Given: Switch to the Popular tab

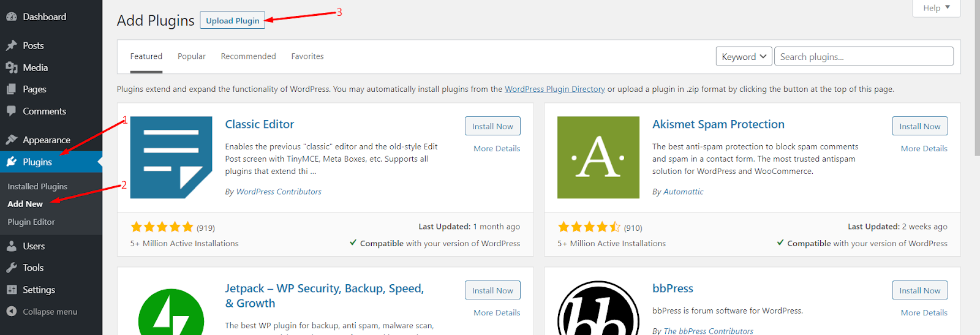Looking at the screenshot, I should point(192,56).
